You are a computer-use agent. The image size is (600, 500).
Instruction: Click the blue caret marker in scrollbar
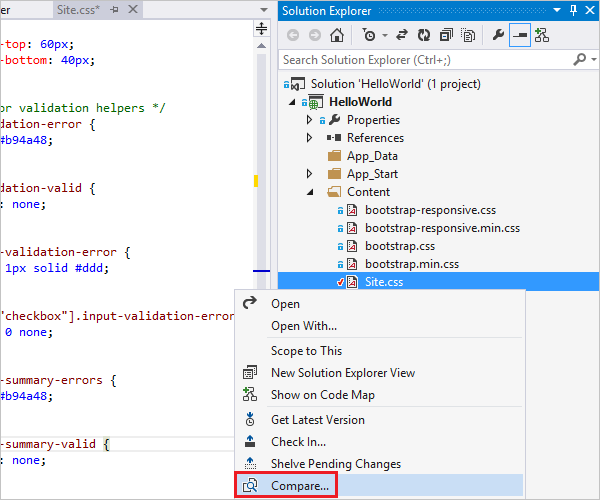point(261,271)
